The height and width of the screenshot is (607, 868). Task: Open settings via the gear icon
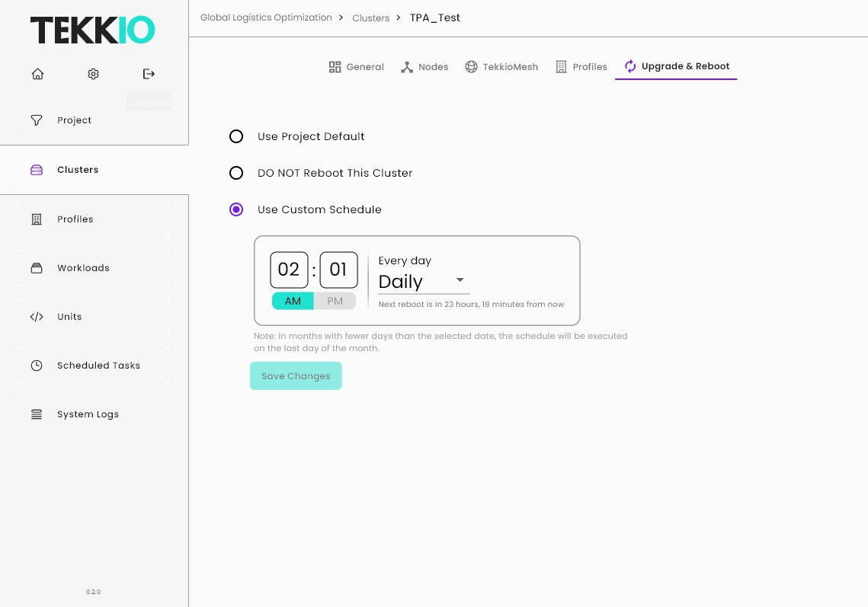(x=93, y=74)
